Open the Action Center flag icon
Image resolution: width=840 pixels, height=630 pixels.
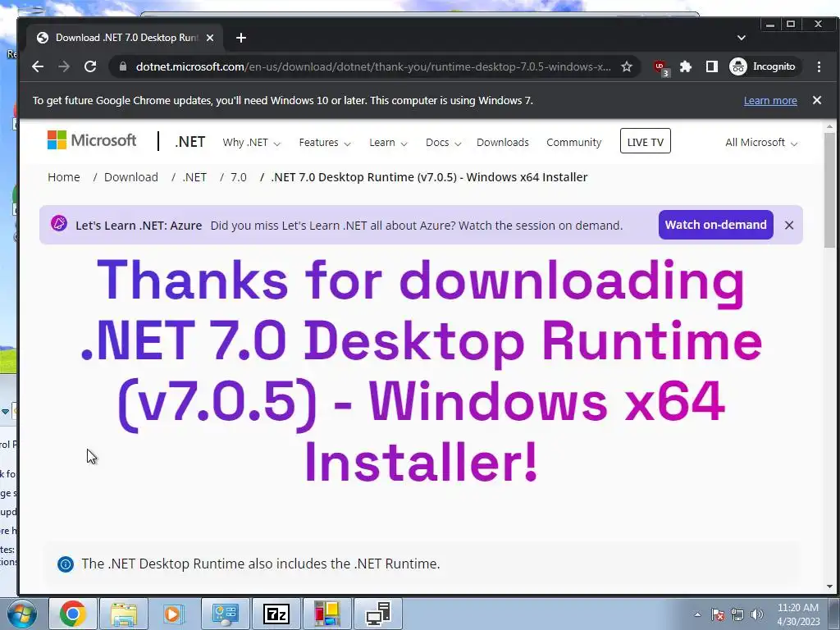(x=717, y=614)
